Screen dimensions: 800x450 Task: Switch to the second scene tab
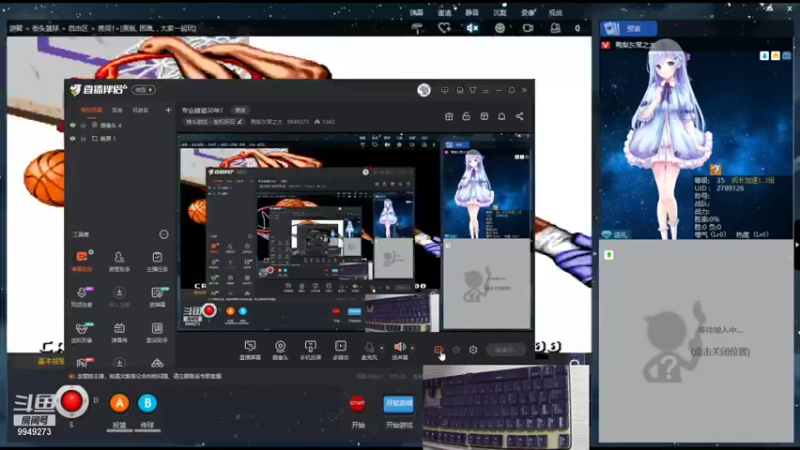[117, 110]
